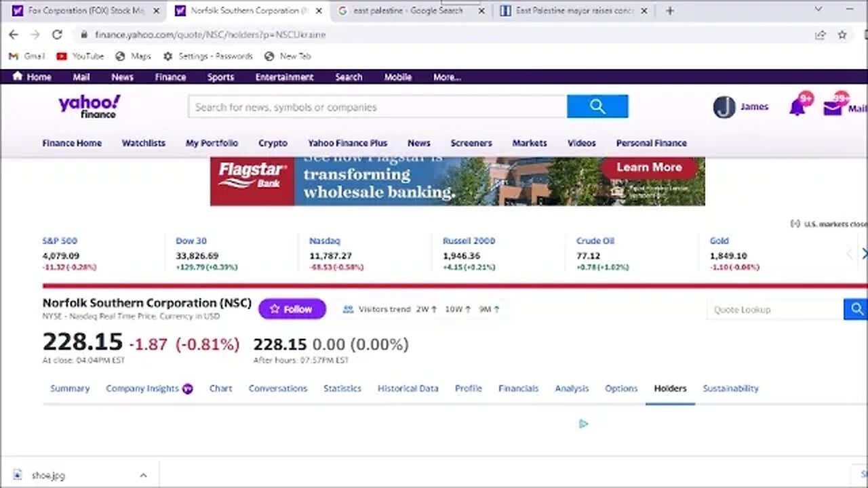Image resolution: width=868 pixels, height=488 pixels.
Task: Open Crypto menu
Action: coord(273,143)
